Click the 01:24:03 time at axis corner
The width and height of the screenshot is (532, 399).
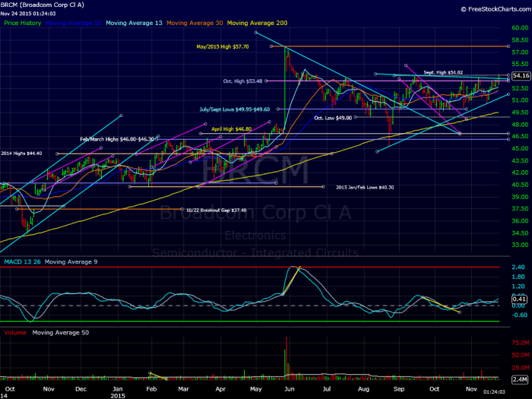(x=494, y=391)
